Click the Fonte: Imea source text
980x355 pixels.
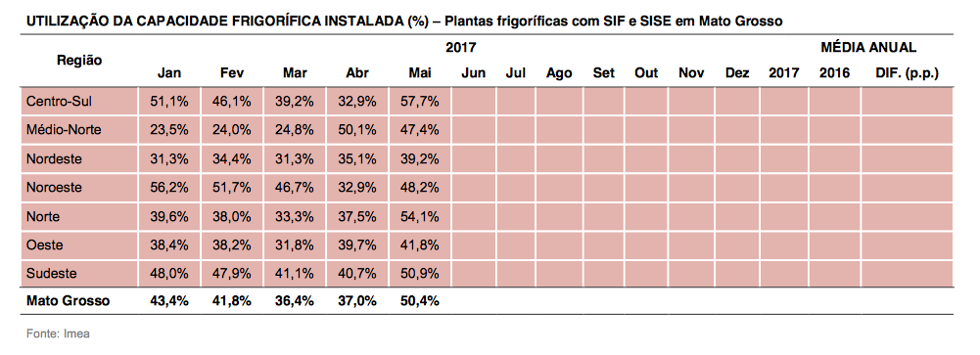[58, 333]
